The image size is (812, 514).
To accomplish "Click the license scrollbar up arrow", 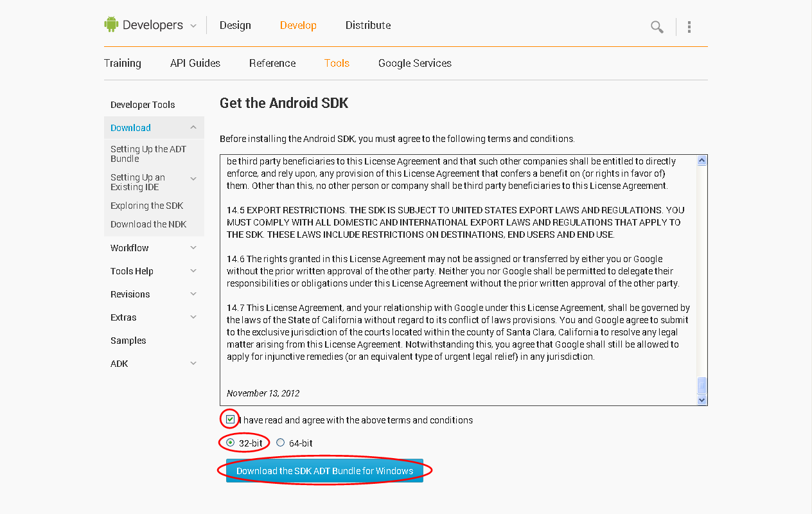I will (702, 161).
